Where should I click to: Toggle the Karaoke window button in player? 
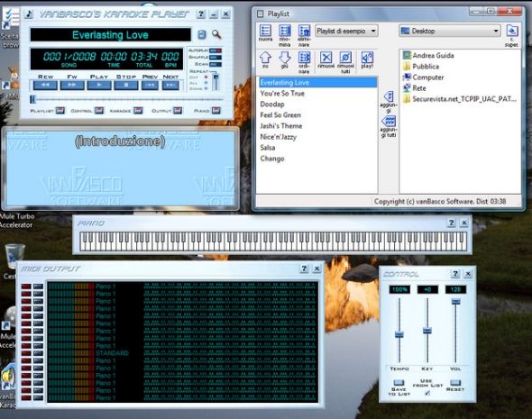[138, 111]
